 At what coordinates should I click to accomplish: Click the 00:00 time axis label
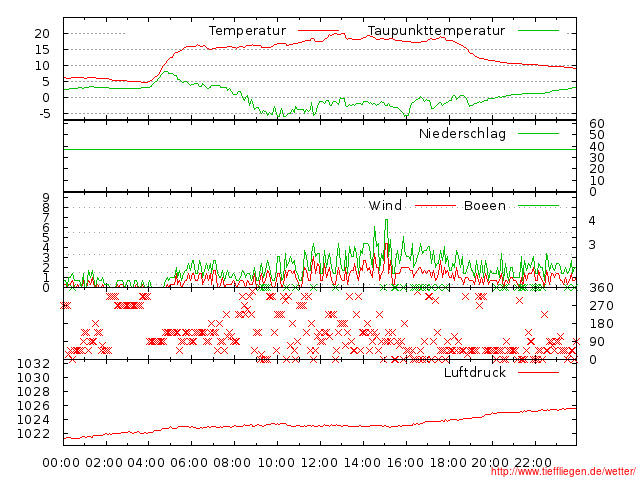61,463
